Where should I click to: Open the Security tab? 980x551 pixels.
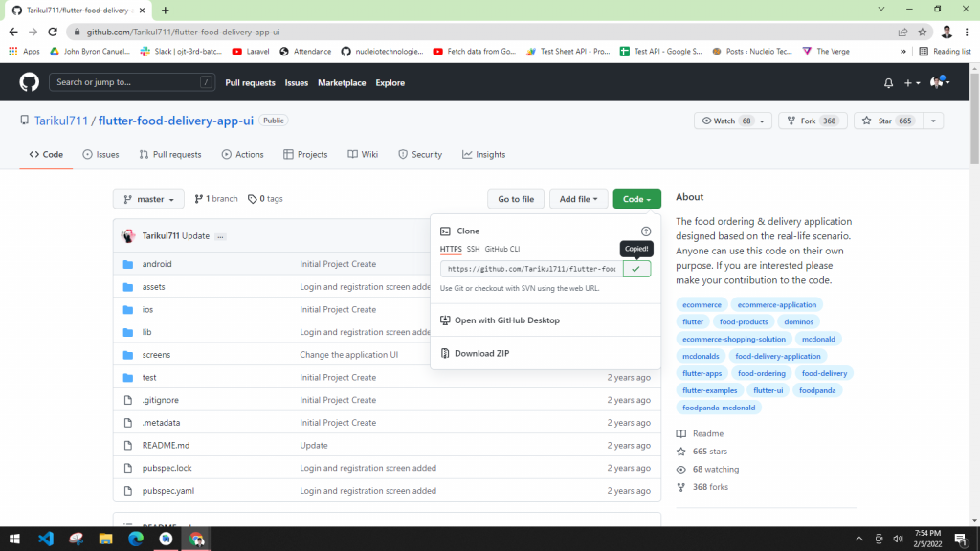point(420,154)
